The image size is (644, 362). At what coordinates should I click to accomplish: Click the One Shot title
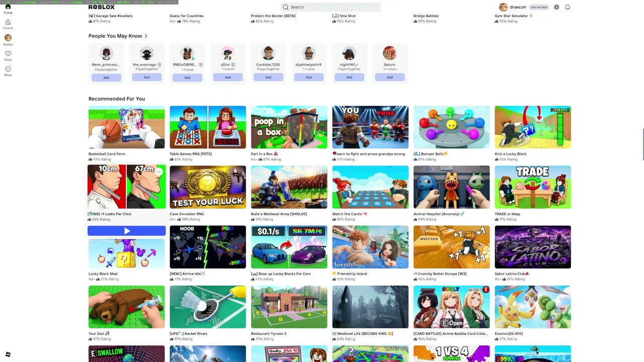344,16
